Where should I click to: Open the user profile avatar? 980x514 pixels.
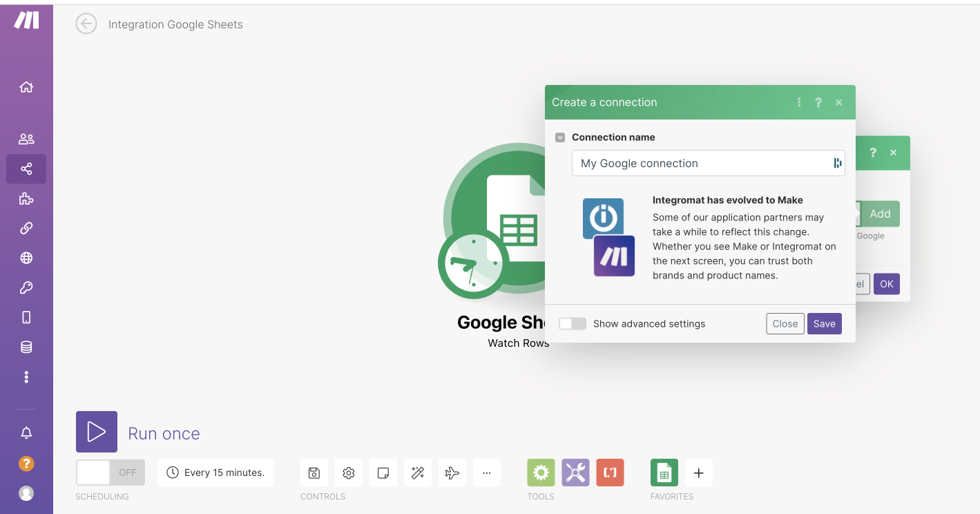26,493
